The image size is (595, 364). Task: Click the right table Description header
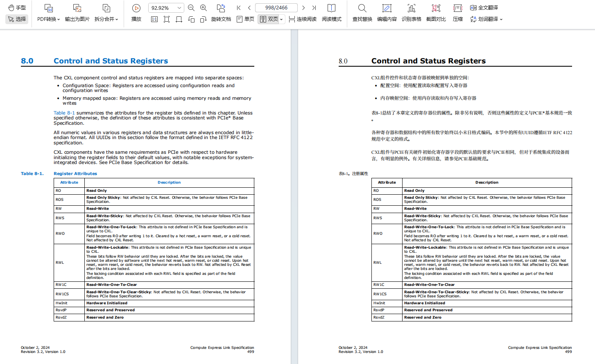click(487, 182)
